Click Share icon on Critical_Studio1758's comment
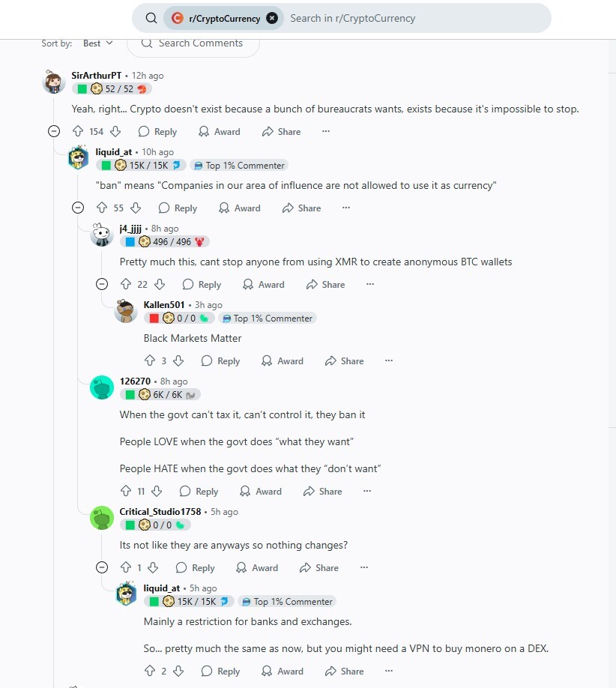The width and height of the screenshot is (616, 688). (305, 568)
